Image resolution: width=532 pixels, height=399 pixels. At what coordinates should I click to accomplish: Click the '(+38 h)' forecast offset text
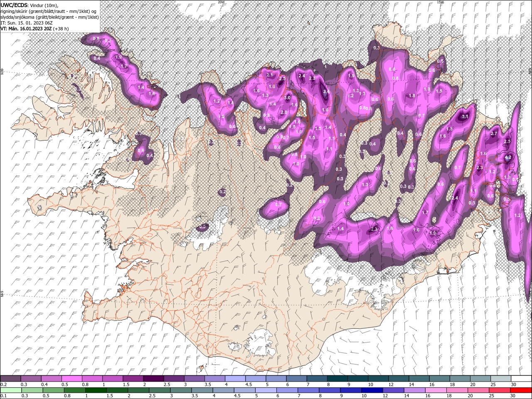pos(61,29)
